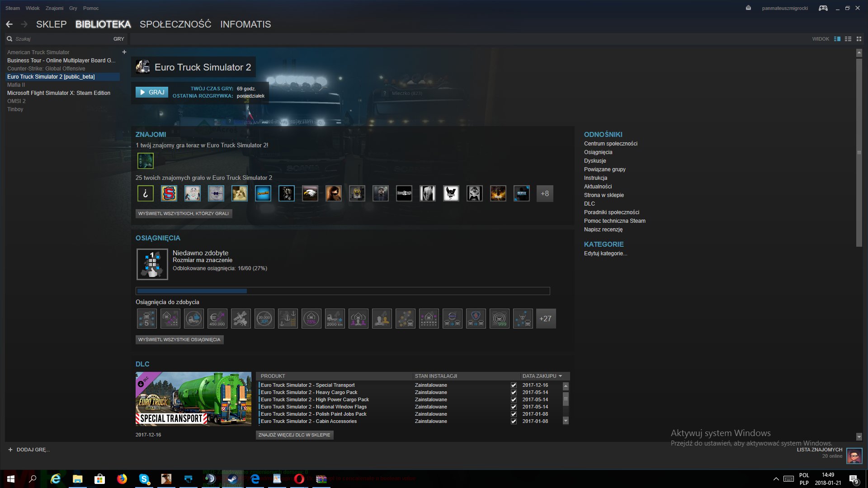
Task: Show hidden tray icons chevron
Action: [x=776, y=479]
